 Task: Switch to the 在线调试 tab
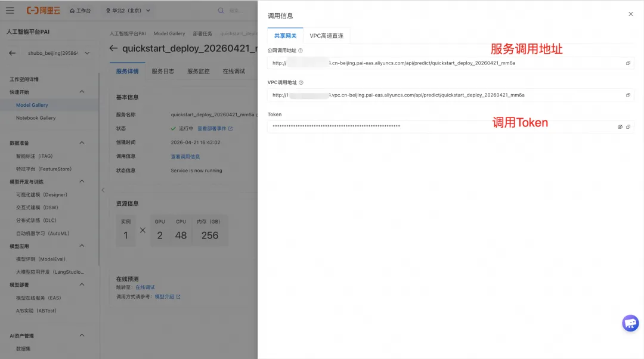(x=234, y=71)
